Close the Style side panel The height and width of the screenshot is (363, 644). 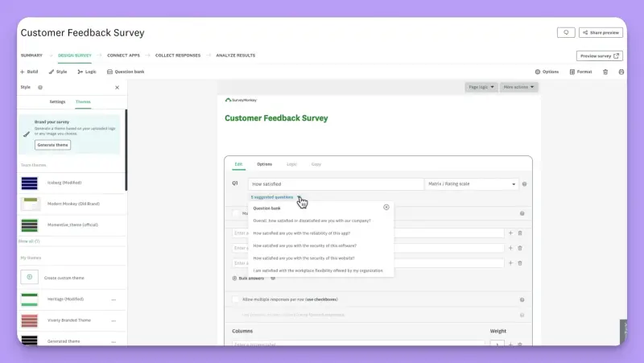(117, 88)
